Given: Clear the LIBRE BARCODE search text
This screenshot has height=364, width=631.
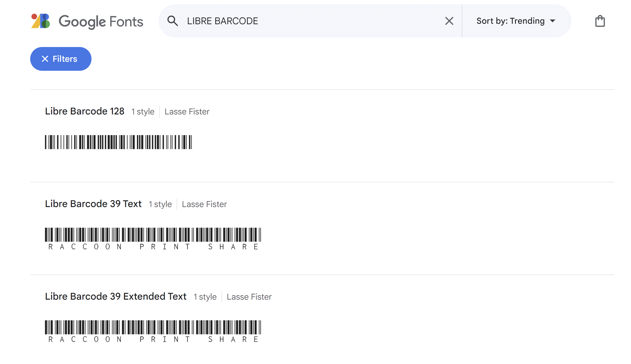Looking at the screenshot, I should (449, 21).
